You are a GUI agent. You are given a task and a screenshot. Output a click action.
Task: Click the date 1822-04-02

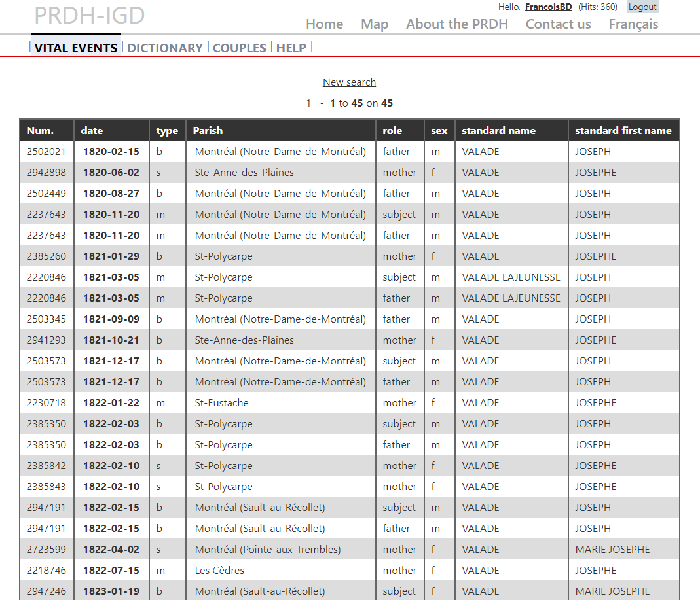coord(111,550)
